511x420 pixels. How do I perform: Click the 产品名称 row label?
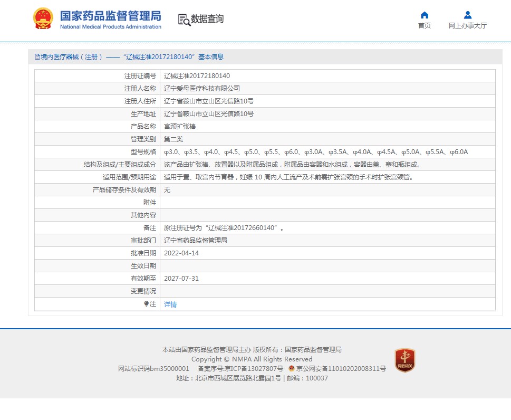pos(143,127)
